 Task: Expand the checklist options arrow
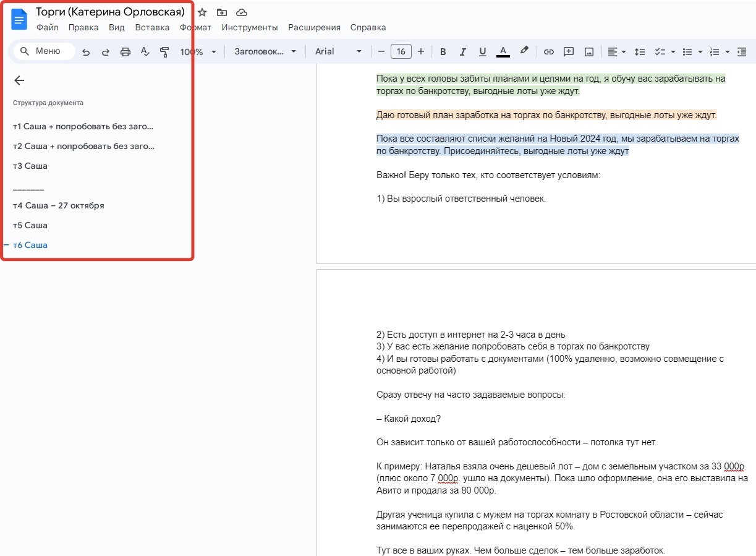click(673, 52)
